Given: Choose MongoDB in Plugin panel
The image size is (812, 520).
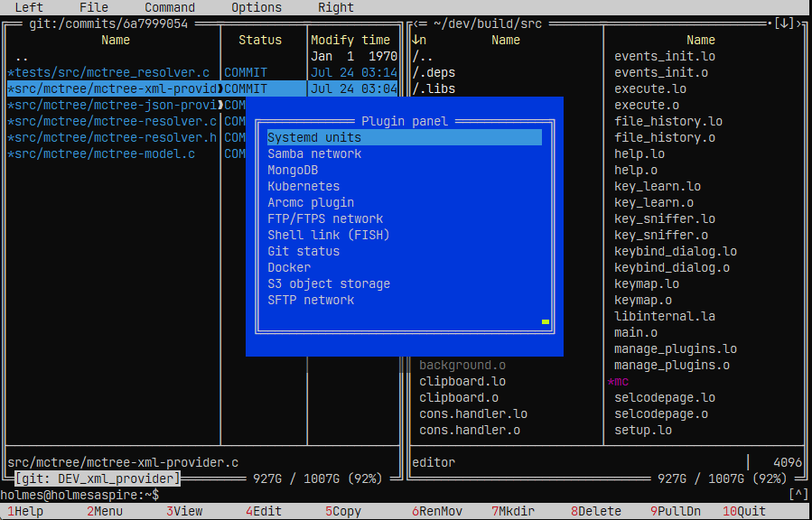Looking at the screenshot, I should click(x=405, y=170).
